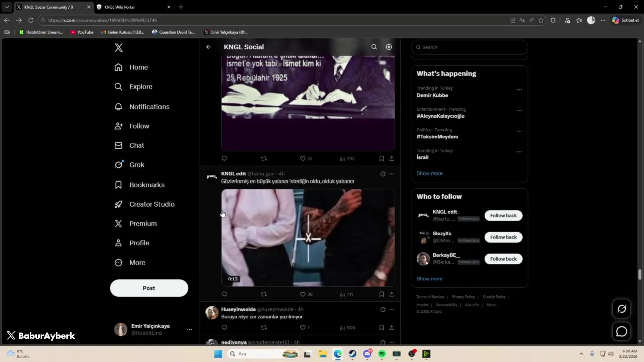Screen dimensions: 644x362
Task: Open account menu dots beside Emir Yalçınkaya
Action: [x=190, y=330]
